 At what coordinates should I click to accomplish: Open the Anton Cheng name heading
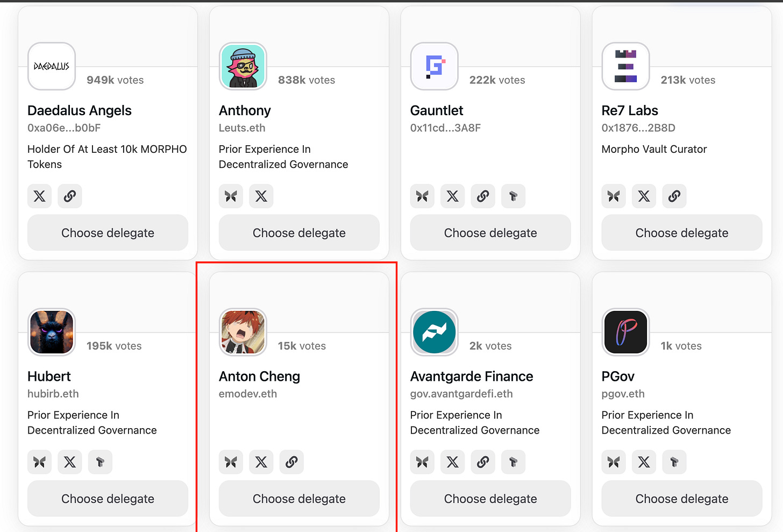tap(259, 376)
